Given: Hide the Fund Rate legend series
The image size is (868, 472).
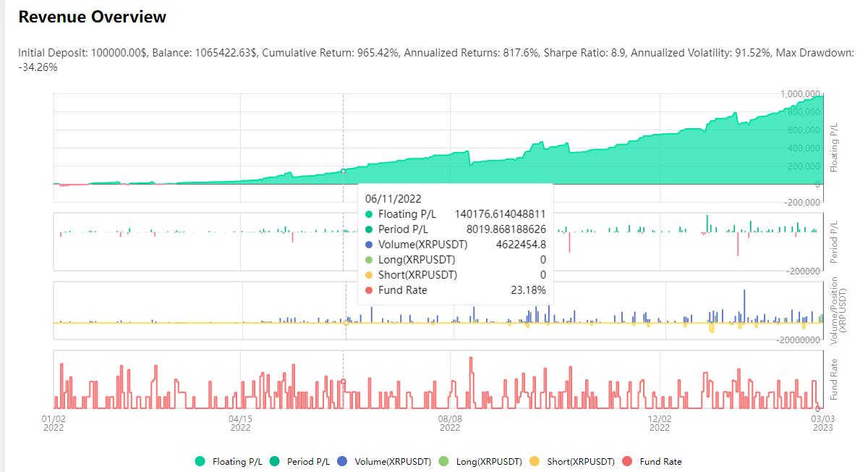Looking at the screenshot, I should (652, 461).
